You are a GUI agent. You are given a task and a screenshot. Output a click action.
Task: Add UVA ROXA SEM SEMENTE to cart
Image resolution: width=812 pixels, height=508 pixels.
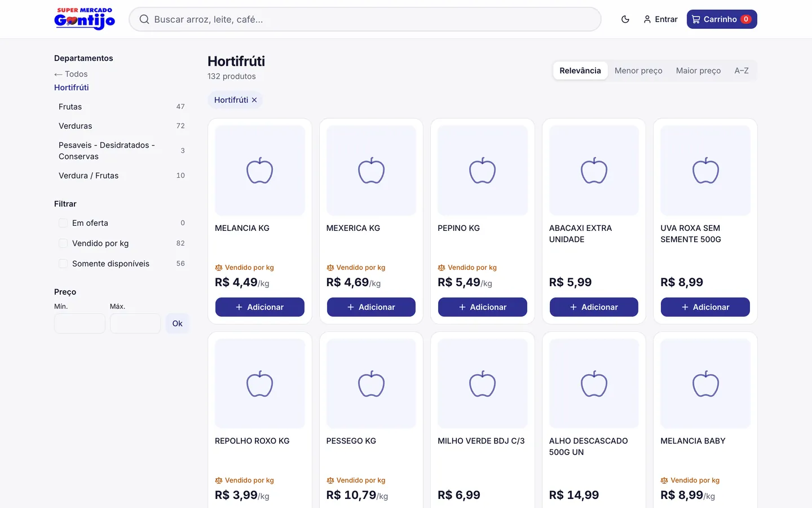[x=705, y=307]
